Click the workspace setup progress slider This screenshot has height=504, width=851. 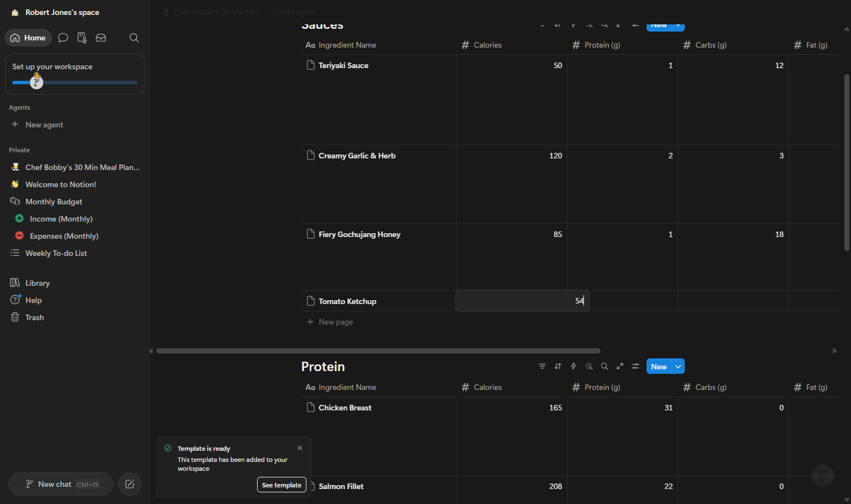[x=75, y=83]
